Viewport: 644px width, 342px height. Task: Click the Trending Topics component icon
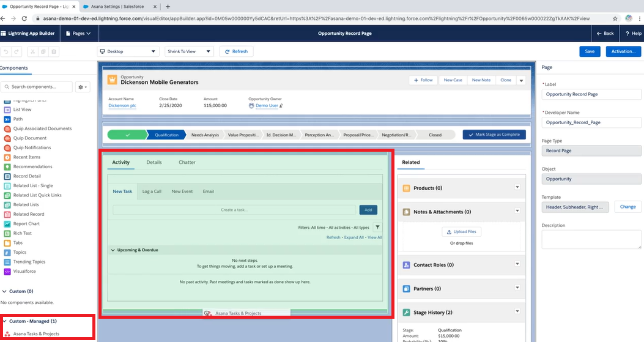coord(7,262)
